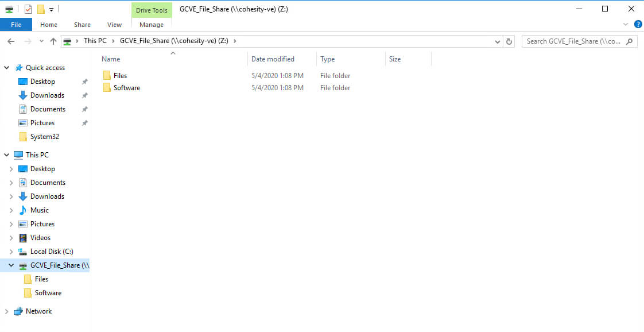Open the Manage Drive Tools tab
This screenshot has height=332, width=644.
(x=152, y=25)
